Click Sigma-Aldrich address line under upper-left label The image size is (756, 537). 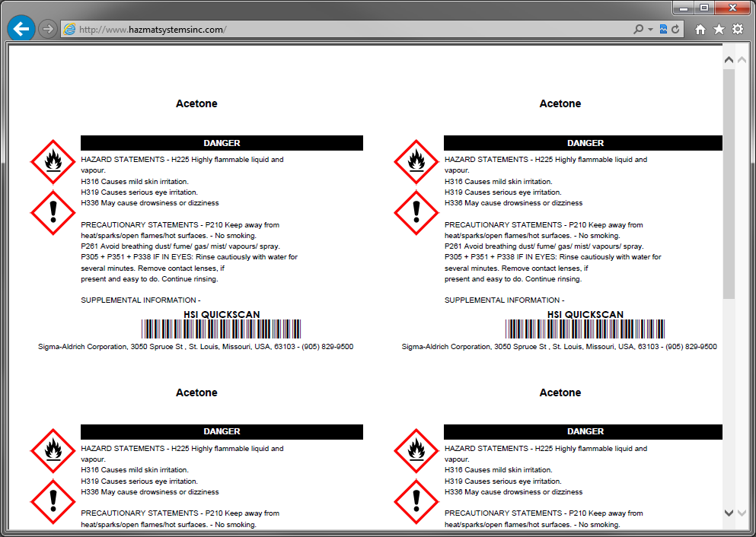196,347
